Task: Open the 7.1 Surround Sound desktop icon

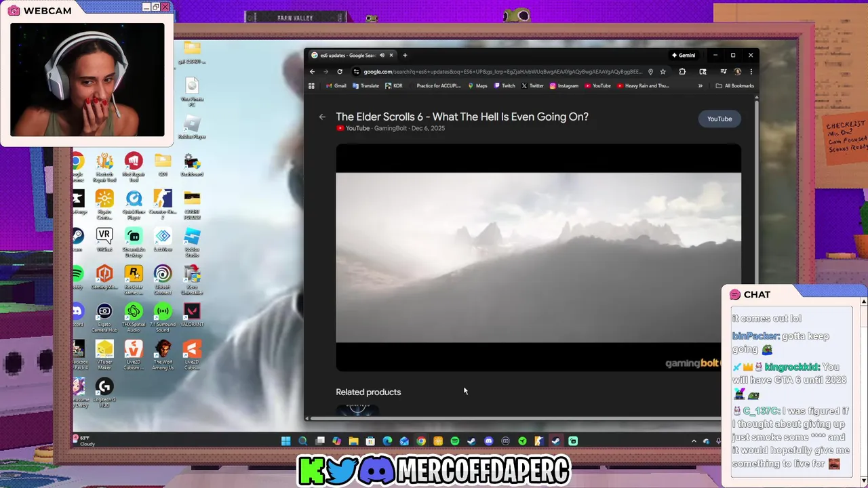Action: 163,318
